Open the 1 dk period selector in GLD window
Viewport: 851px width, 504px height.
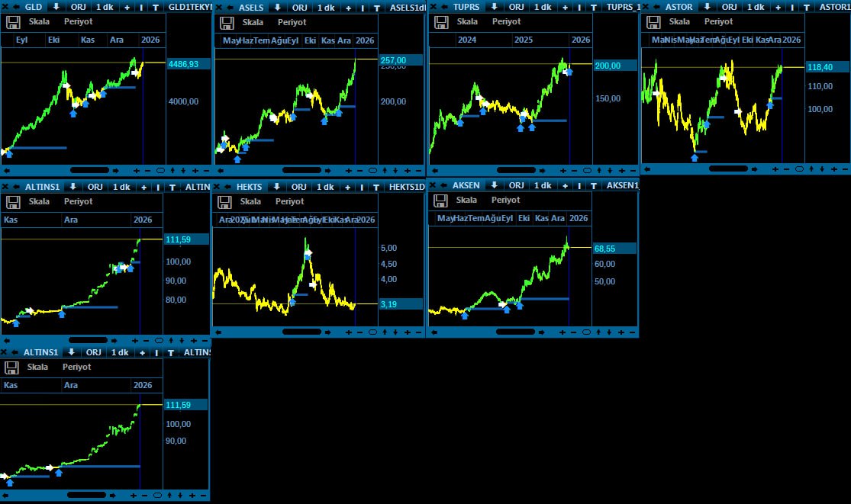click(105, 7)
